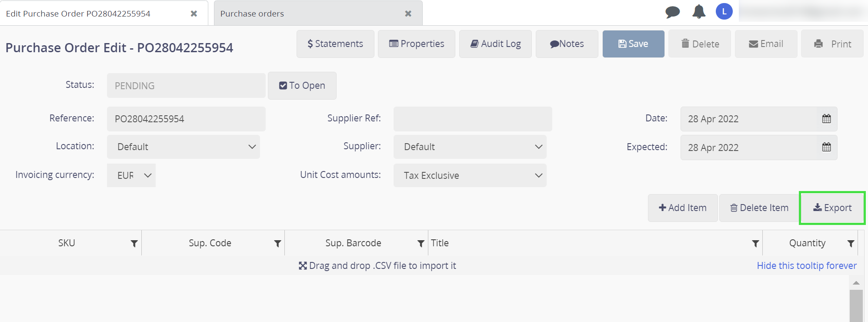The width and height of the screenshot is (868, 322).
Task: Click the Export button
Action: click(832, 208)
